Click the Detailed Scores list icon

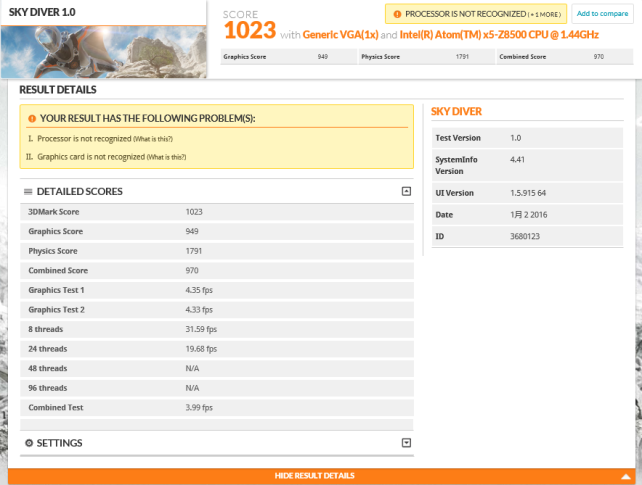tap(28, 192)
